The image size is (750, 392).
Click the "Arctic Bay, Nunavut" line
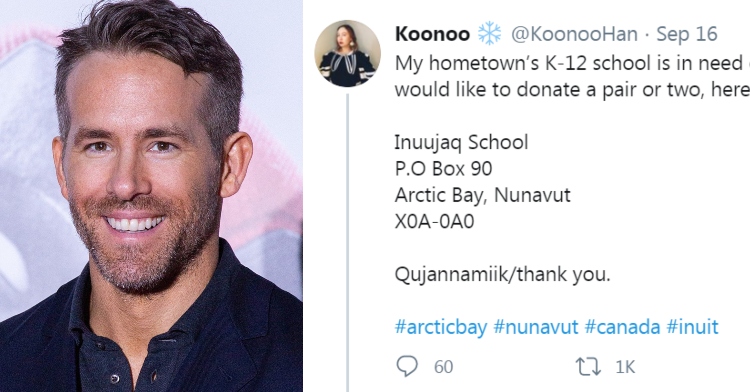click(x=483, y=196)
